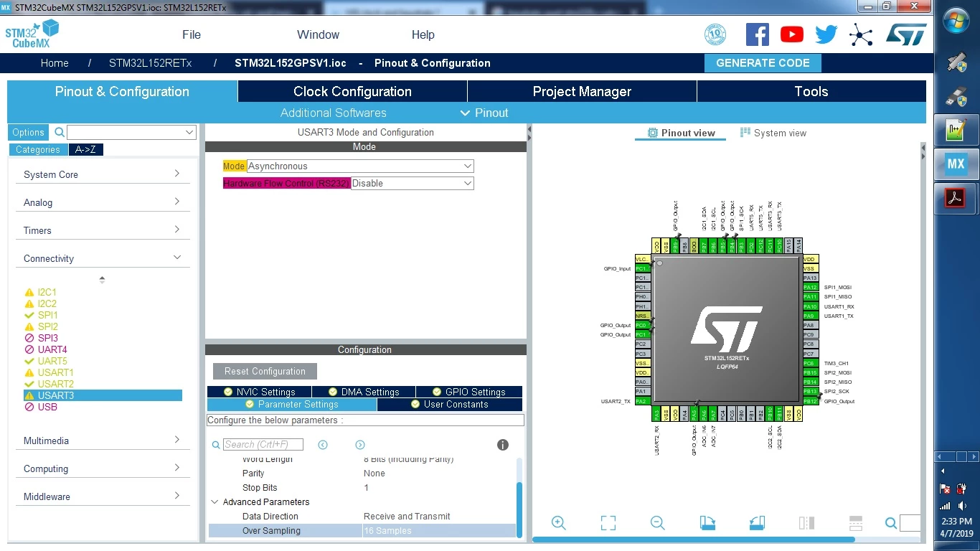Expand the Middleware category
This screenshot has height=551, width=980.
click(x=103, y=496)
